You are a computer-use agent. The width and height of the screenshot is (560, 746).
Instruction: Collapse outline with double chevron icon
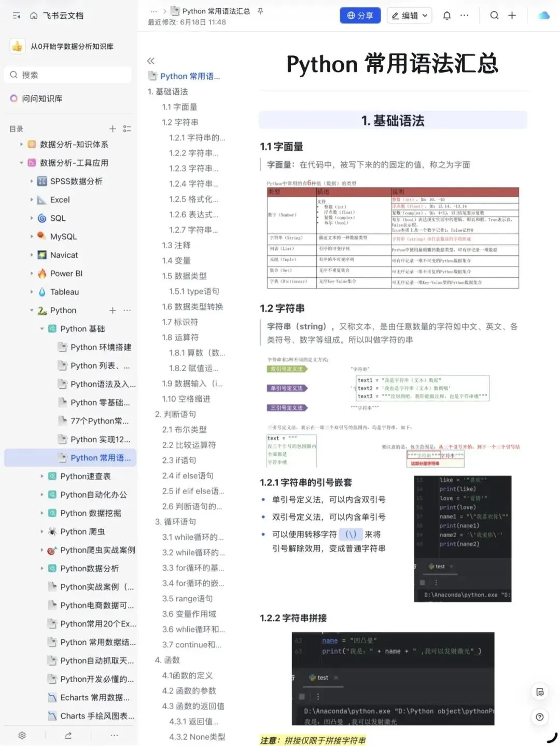point(151,61)
